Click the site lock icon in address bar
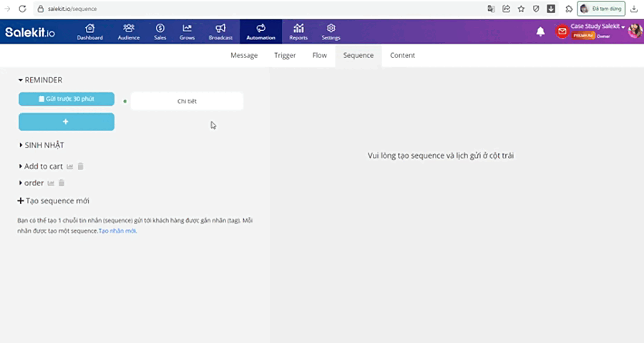The image size is (644, 343). click(41, 9)
